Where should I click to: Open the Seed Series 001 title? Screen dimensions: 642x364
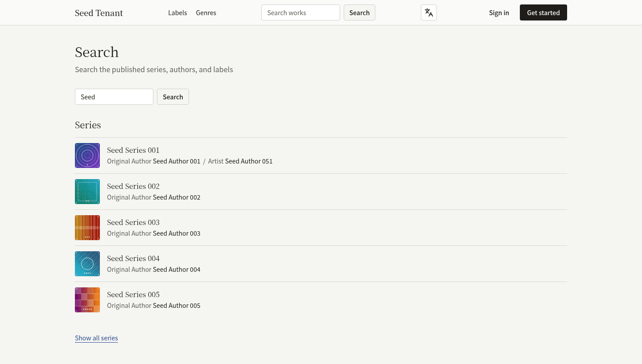133,150
